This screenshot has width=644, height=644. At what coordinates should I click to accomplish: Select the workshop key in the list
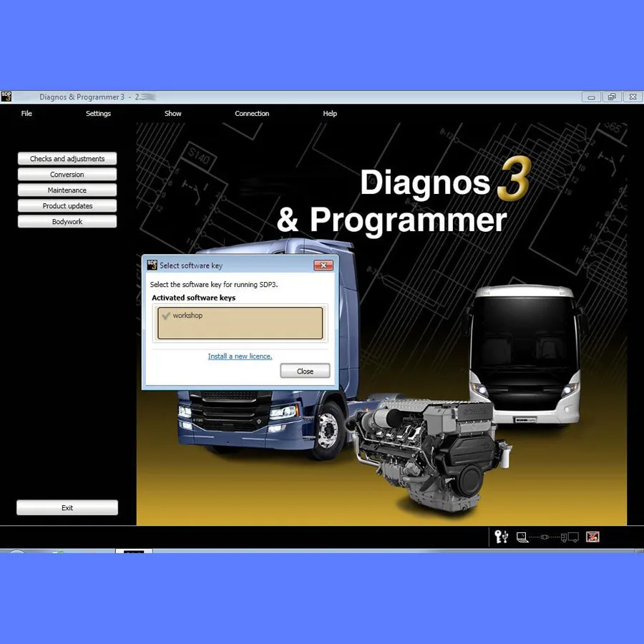coord(240,323)
